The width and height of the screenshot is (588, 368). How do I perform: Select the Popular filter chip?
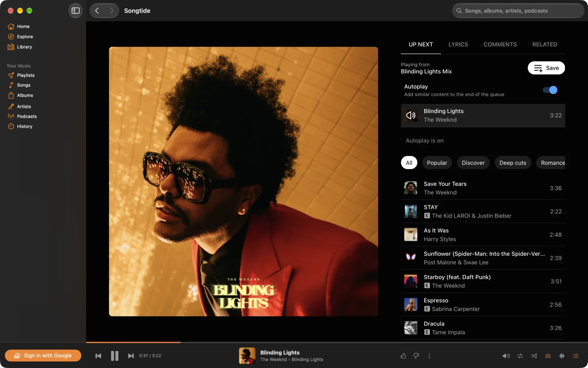pyautogui.click(x=437, y=163)
